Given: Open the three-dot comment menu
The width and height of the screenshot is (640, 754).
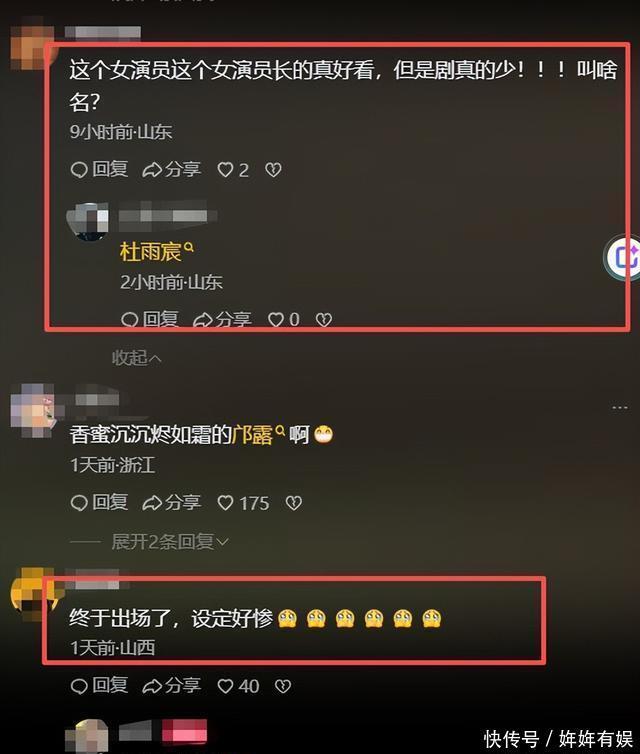Looking at the screenshot, I should coord(620,408).
